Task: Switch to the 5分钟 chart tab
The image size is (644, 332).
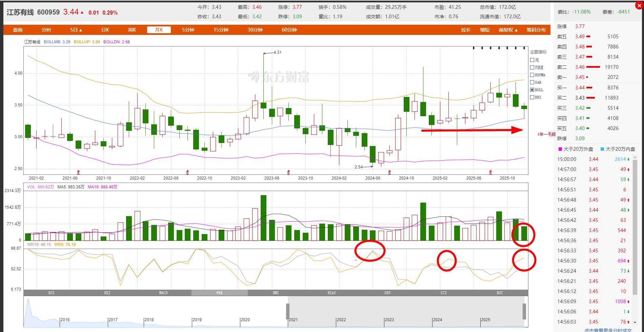Action: tap(188, 30)
